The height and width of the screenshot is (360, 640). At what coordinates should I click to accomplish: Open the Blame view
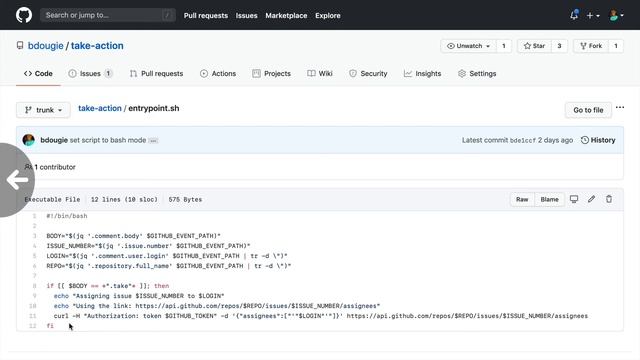pyautogui.click(x=549, y=199)
